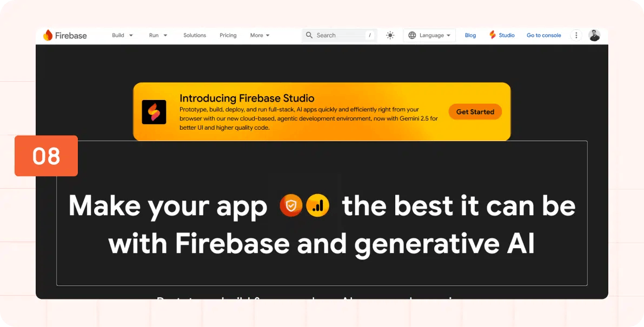644x327 pixels.
Task: Click the magnifier search icon
Action: 309,35
